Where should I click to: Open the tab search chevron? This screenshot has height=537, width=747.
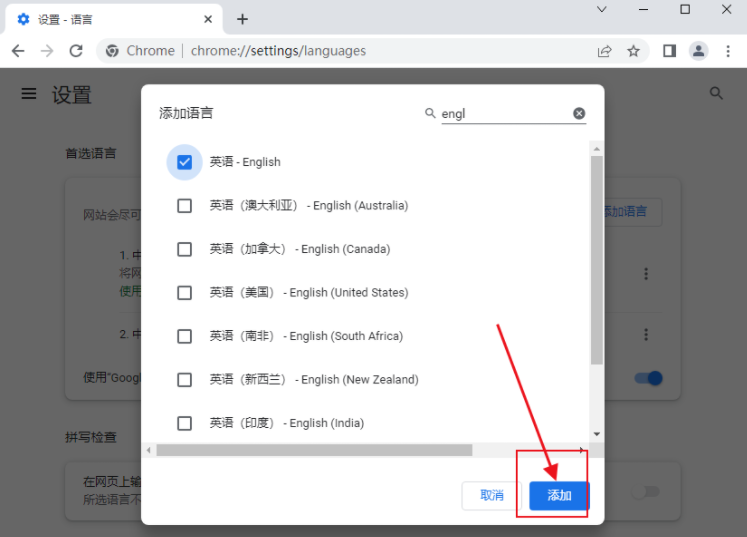(x=602, y=9)
